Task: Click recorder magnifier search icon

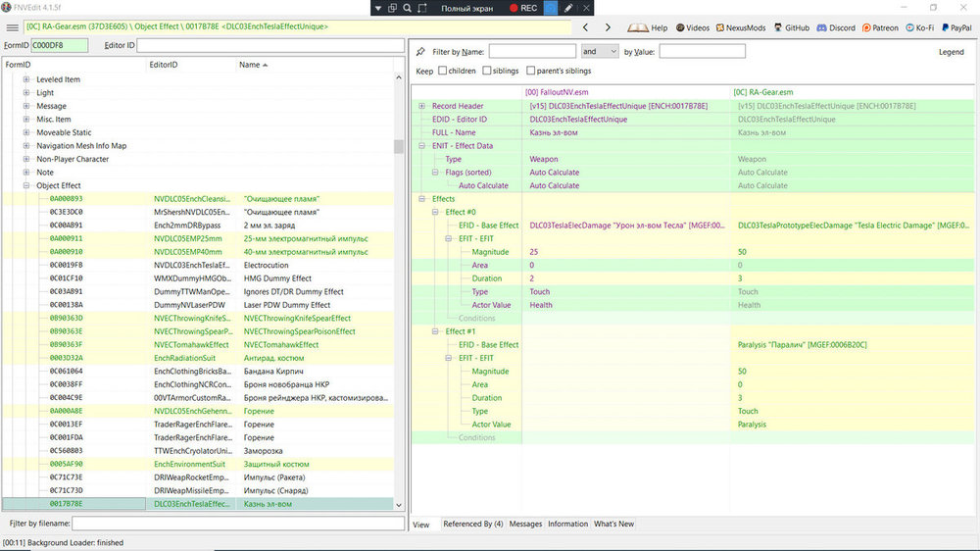Action: [407, 8]
